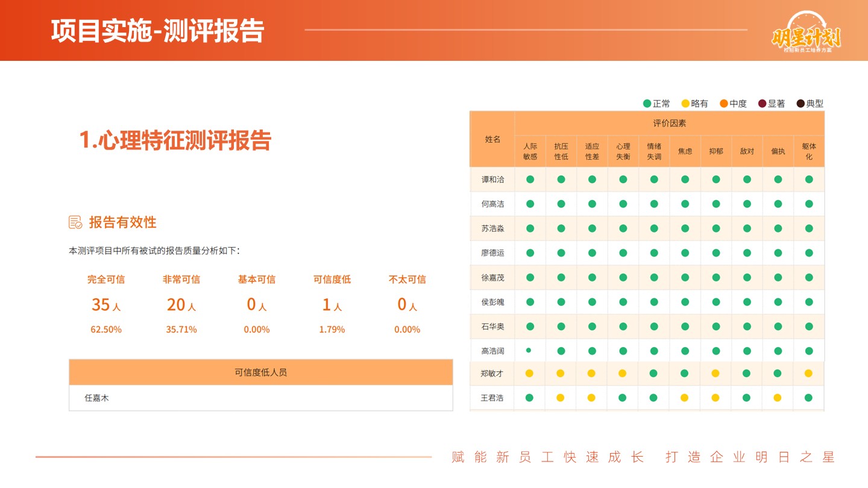Click the 报告有效性 document icon

pos(75,222)
